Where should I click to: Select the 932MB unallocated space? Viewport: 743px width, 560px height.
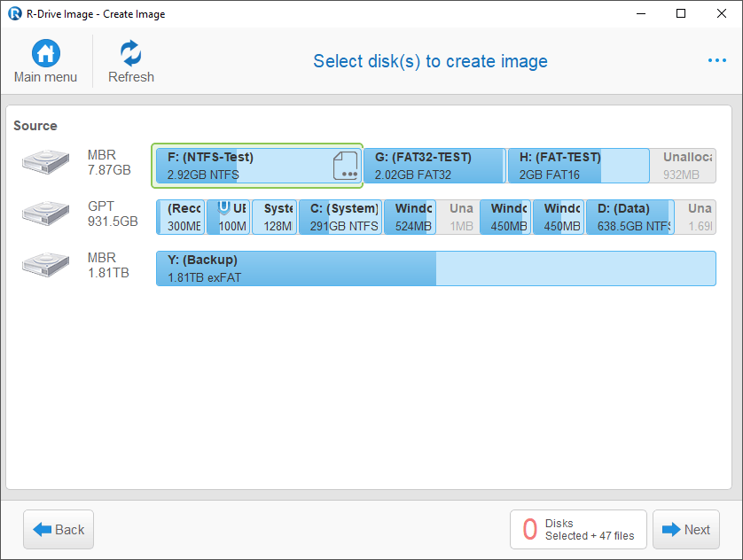click(x=683, y=166)
